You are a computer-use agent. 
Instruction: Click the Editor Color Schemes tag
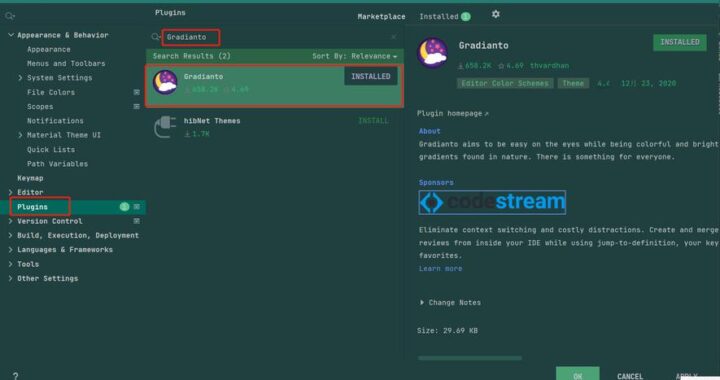(x=505, y=84)
